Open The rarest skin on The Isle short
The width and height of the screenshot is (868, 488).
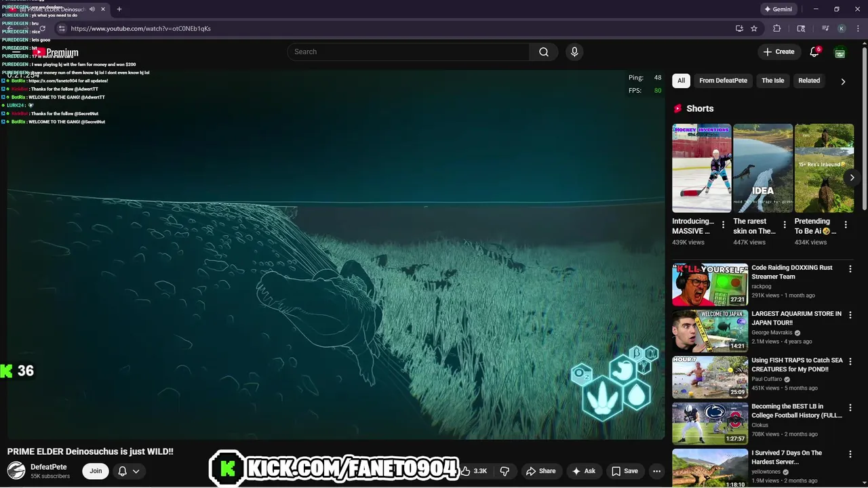click(763, 168)
